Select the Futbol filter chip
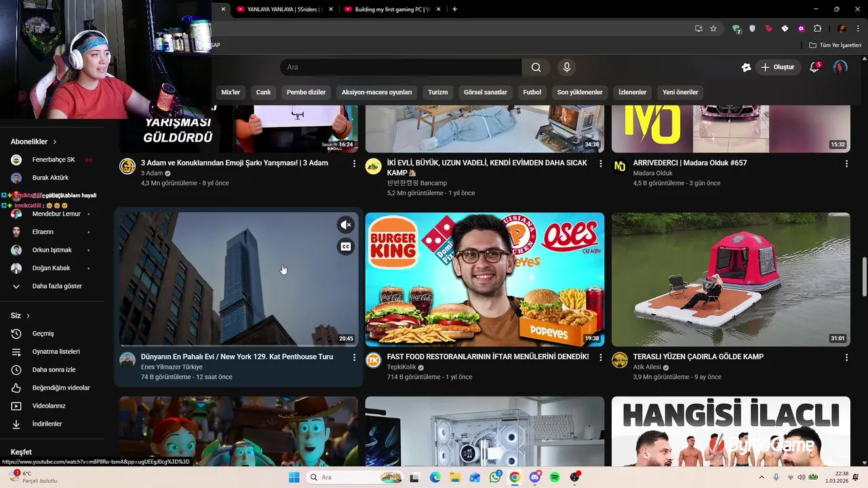 click(x=532, y=92)
